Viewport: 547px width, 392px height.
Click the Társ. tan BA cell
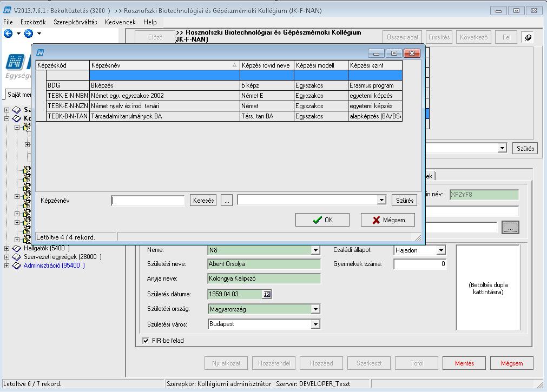(x=267, y=116)
